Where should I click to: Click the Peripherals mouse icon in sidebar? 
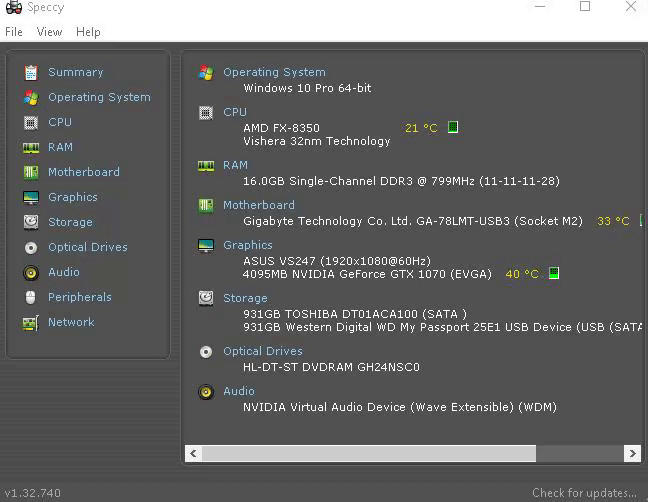click(x=31, y=297)
